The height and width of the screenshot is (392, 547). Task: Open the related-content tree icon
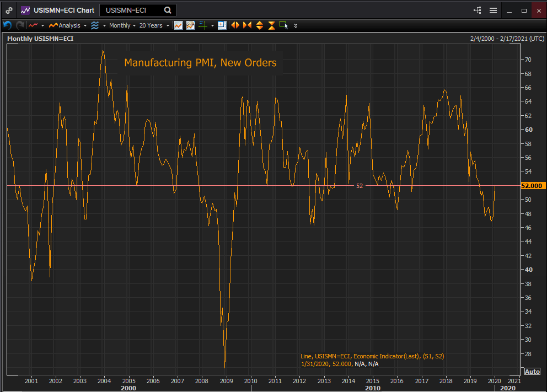coord(477,10)
